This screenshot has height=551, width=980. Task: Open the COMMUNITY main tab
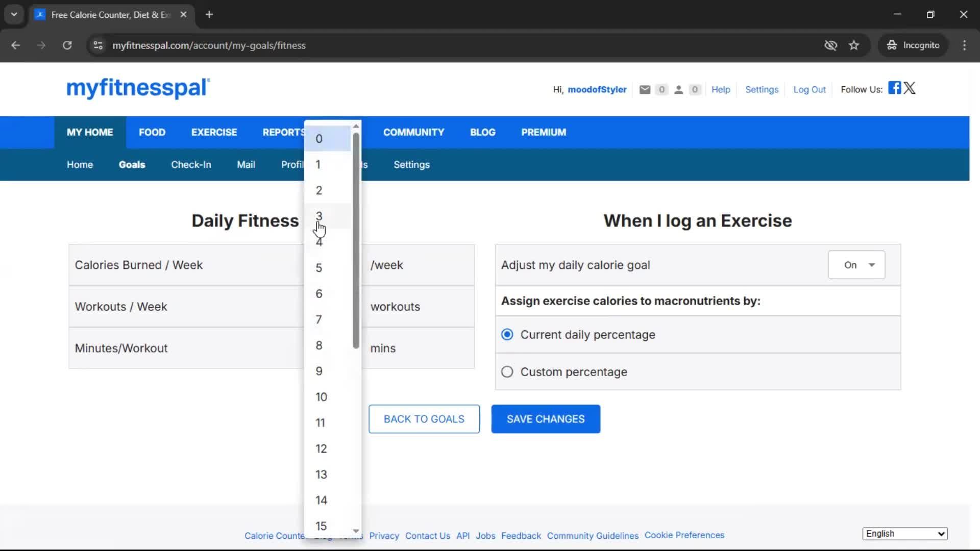pos(413,132)
